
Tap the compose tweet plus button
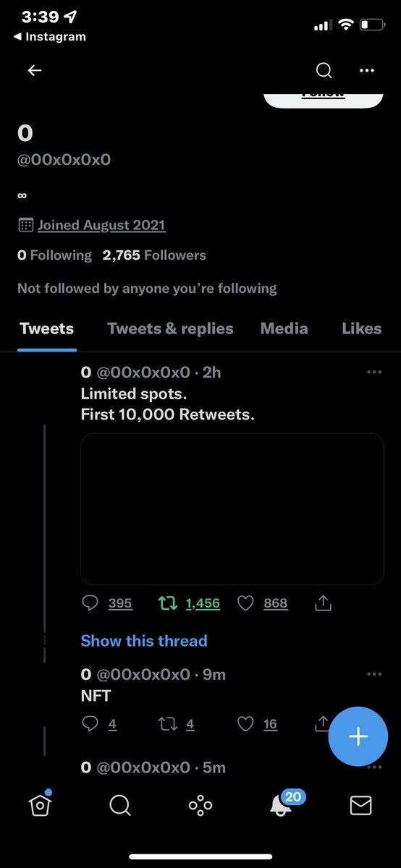coord(358,736)
